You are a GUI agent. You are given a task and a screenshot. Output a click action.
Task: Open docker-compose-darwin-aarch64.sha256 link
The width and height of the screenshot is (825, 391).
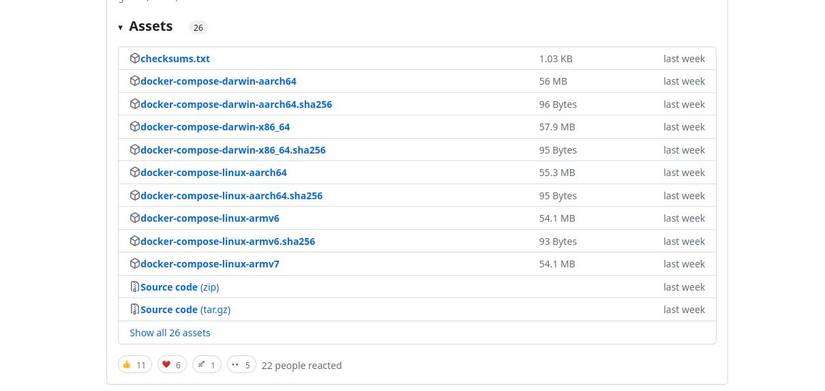(x=236, y=104)
